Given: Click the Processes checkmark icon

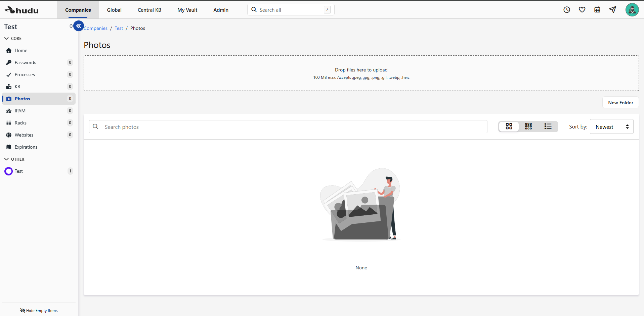Looking at the screenshot, I should 9,74.
